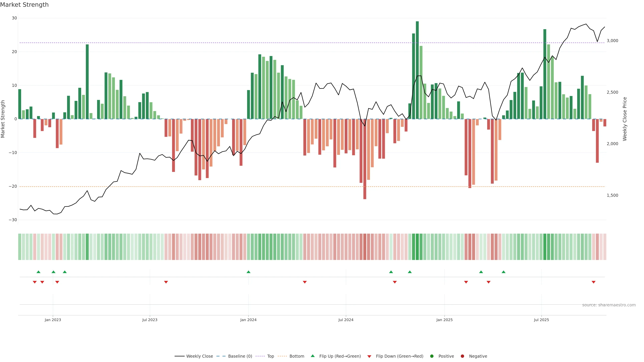Click darkest green heatmap cell after Jul 2025
Screen dimensions: 644x362
coord(545,247)
